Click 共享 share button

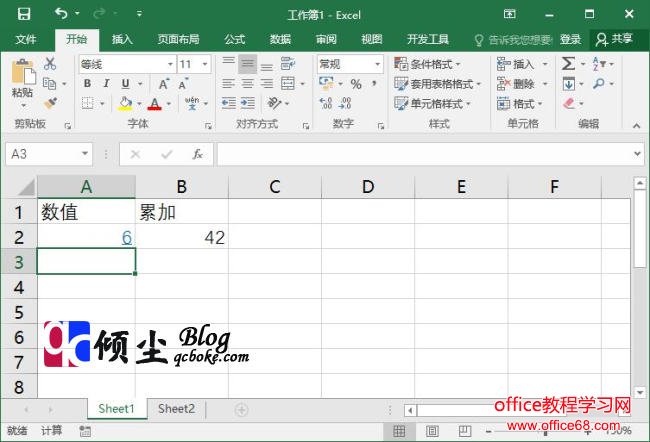click(x=614, y=39)
